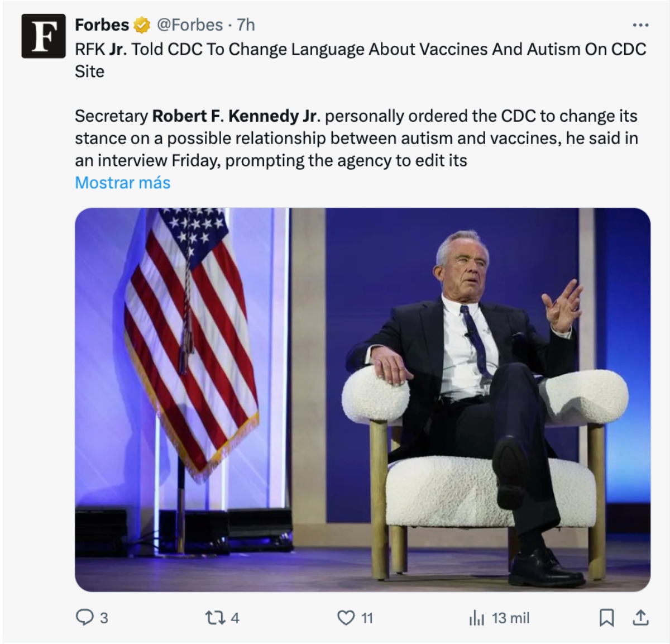Click the Forbes display name

pos(102,25)
